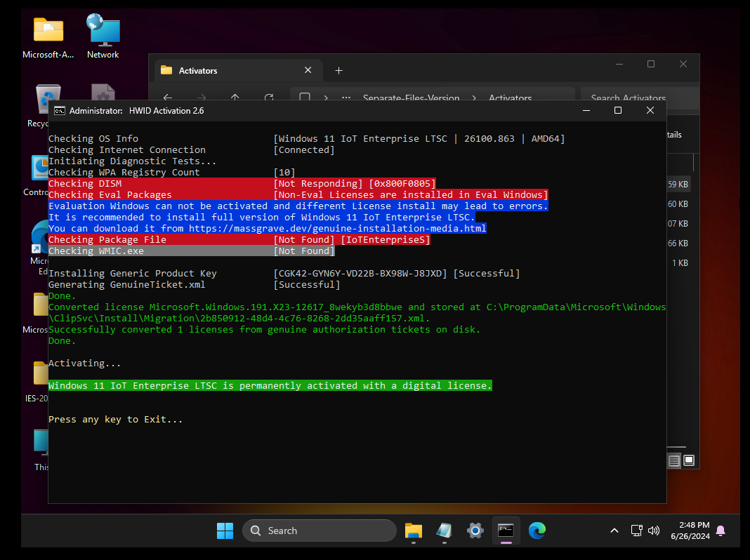Click the massgrave.dev download URL line
The height and width of the screenshot is (560, 750).
tap(268, 228)
